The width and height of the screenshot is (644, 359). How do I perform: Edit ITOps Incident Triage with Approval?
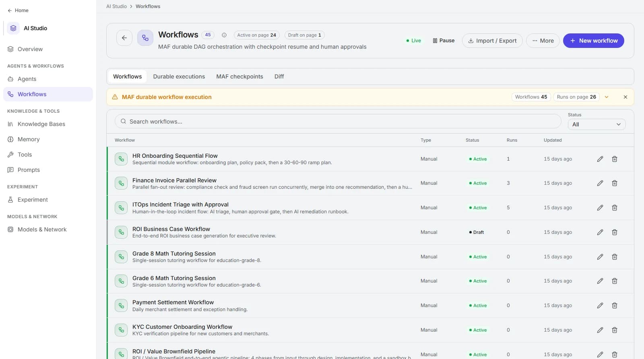pyautogui.click(x=600, y=208)
